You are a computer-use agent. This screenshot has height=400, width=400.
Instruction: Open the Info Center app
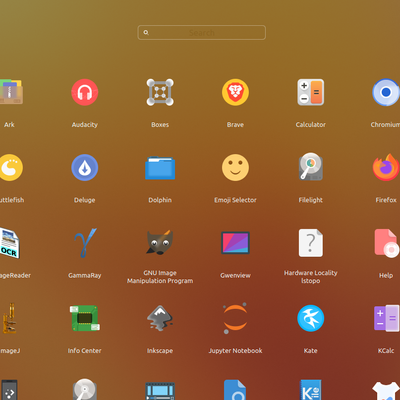click(x=85, y=318)
